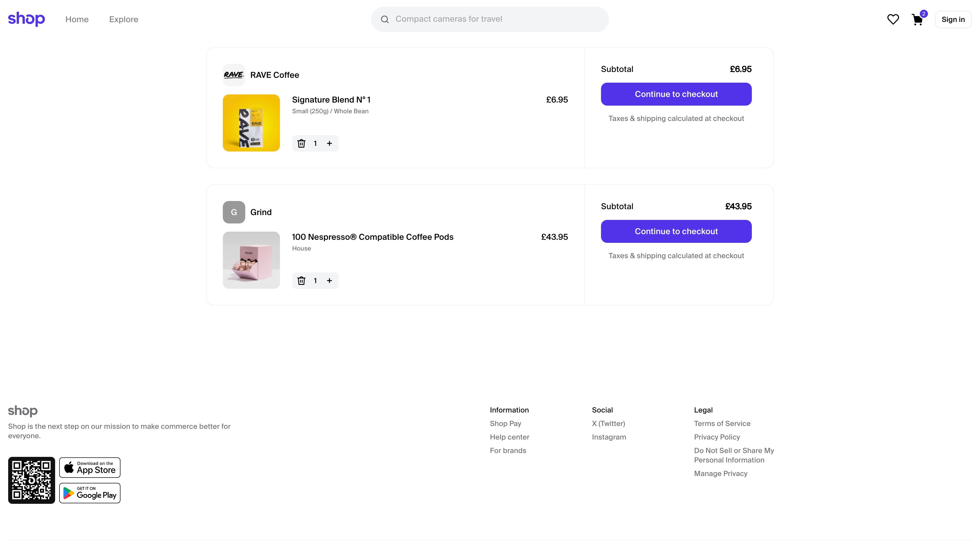980x551 pixels.
Task: Continue to checkout for RAVE Coffee
Action: click(x=676, y=94)
